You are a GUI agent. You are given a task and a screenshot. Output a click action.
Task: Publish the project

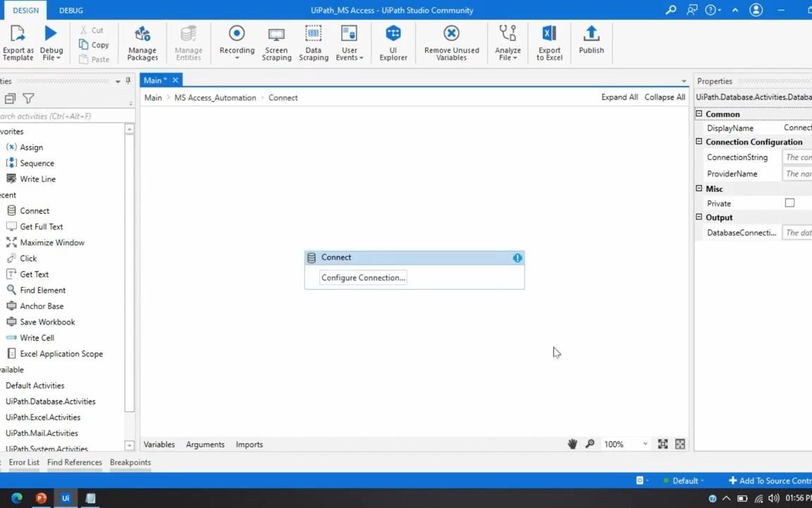[591, 40]
